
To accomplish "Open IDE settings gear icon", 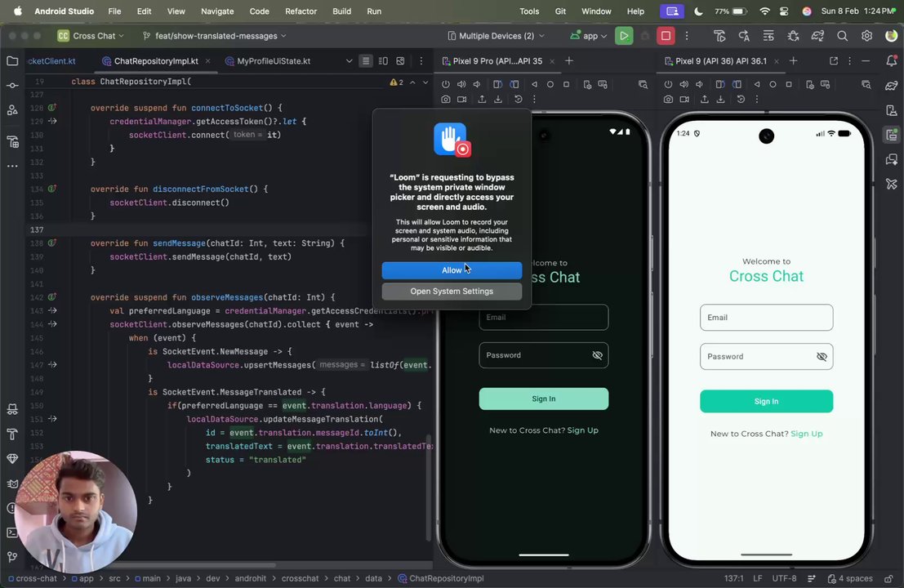I will tap(866, 36).
